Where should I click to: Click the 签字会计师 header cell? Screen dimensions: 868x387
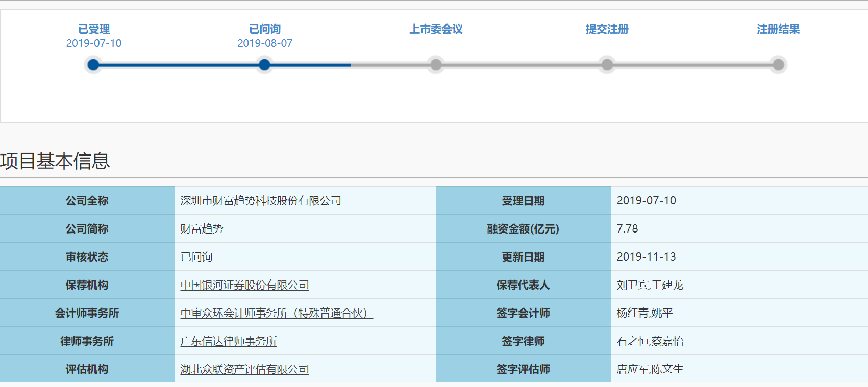(524, 313)
